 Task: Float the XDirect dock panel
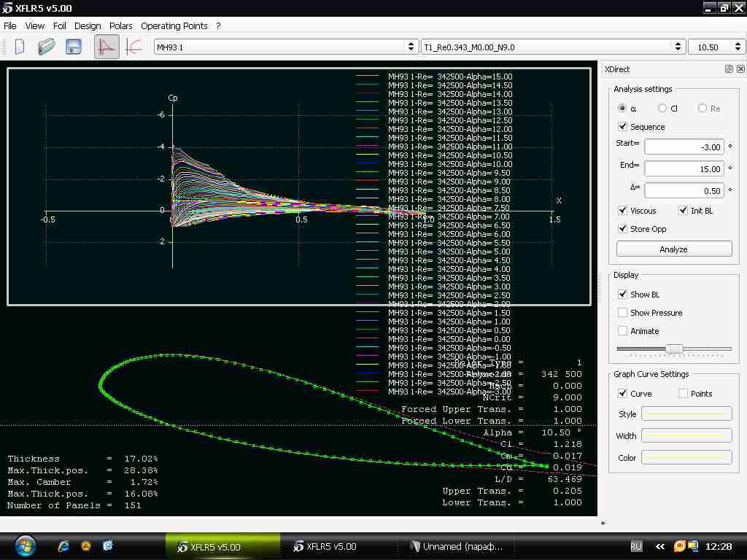tap(729, 69)
